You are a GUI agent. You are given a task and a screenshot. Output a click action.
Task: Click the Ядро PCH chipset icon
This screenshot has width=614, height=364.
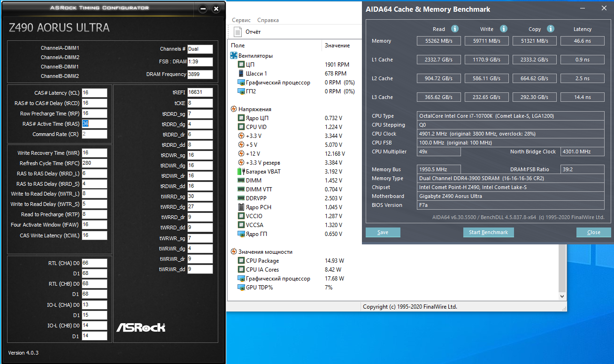click(x=241, y=207)
